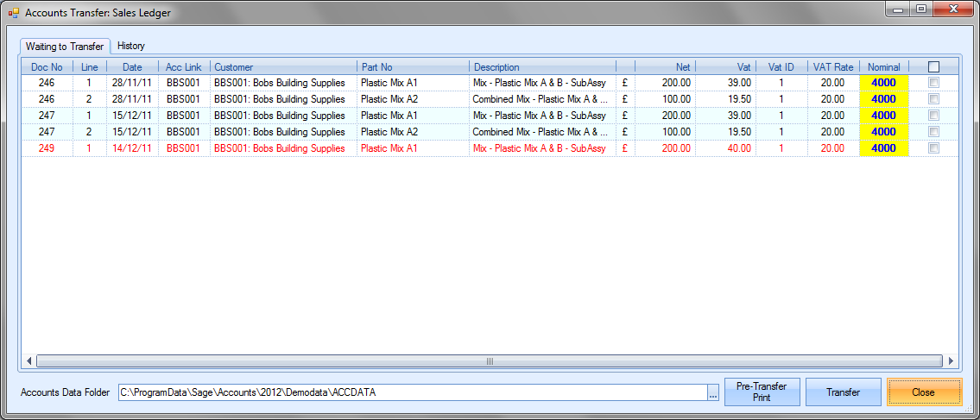This screenshot has height=420, width=980.
Task: Click the Nominal column header
Action: click(x=883, y=66)
